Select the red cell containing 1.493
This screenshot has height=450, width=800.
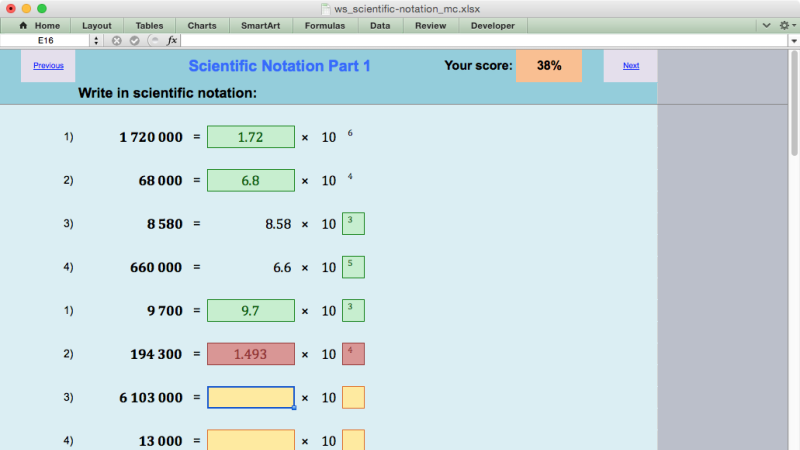251,354
